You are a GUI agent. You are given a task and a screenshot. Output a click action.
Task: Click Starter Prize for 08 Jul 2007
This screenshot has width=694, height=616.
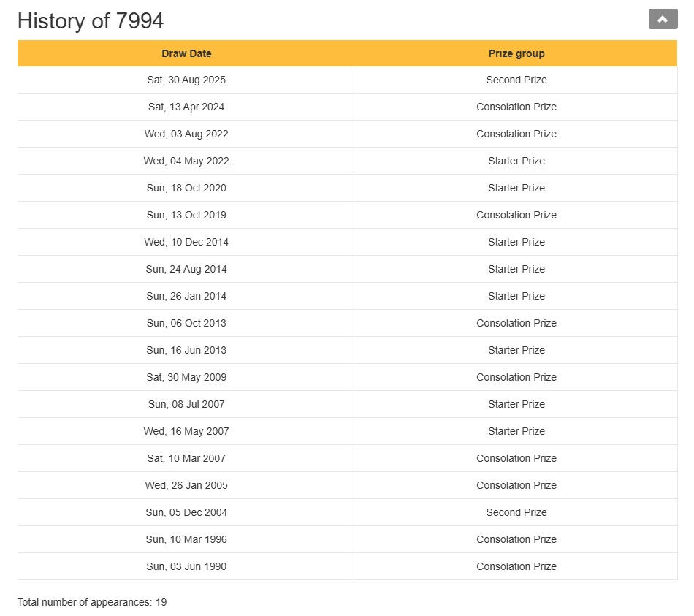[x=516, y=404]
